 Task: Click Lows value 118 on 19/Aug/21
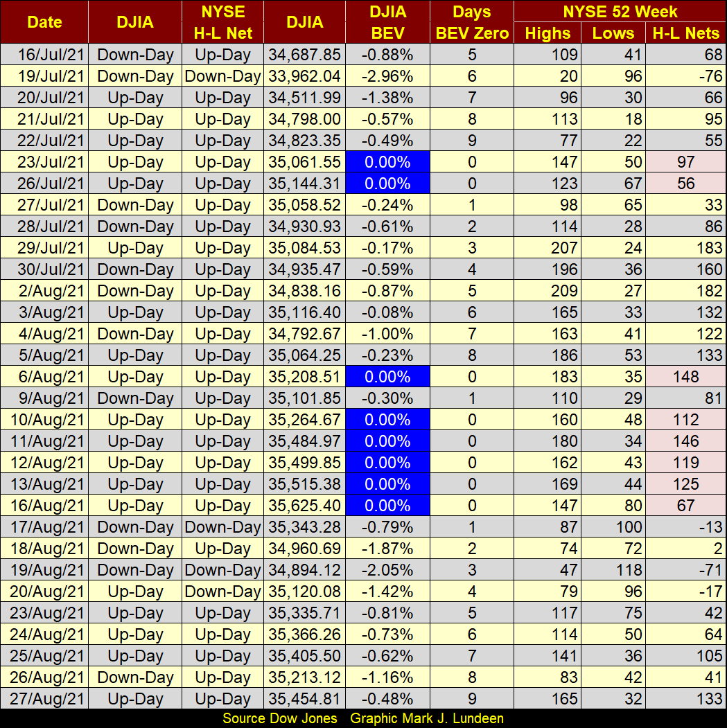point(613,570)
